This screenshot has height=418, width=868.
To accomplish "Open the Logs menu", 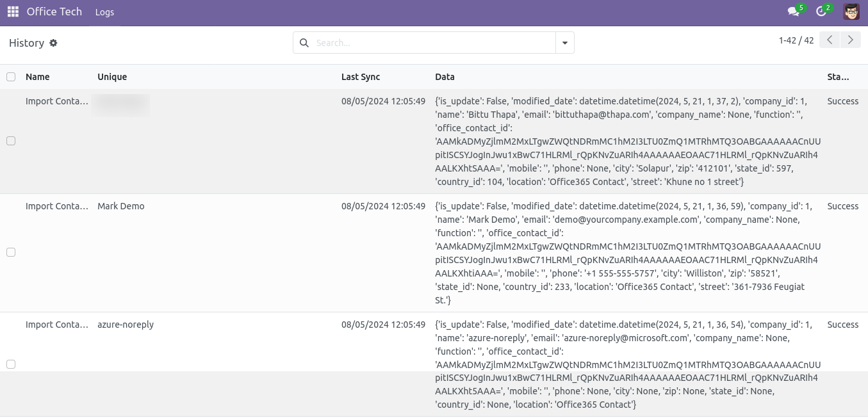I will click(104, 12).
